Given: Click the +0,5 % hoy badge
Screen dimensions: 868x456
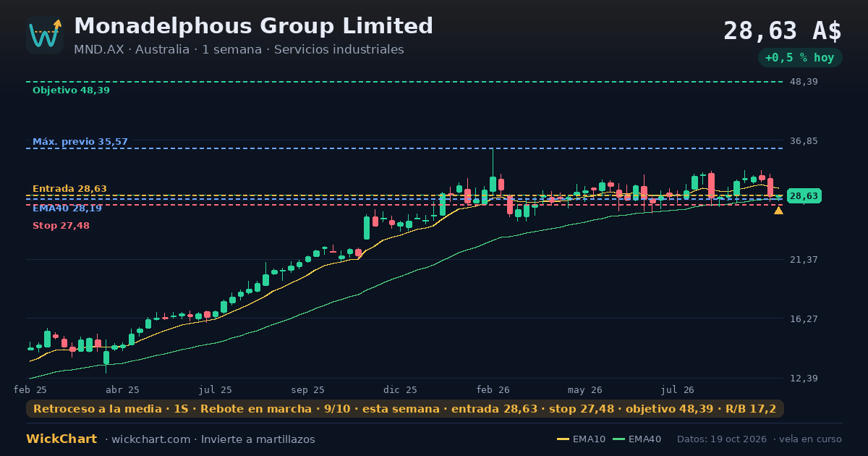Looking at the screenshot, I should coord(800,58).
